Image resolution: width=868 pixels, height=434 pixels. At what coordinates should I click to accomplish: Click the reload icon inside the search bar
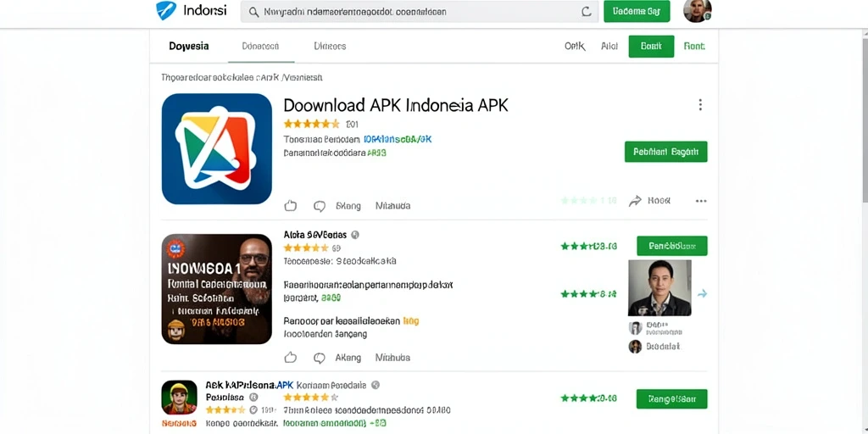tap(587, 12)
